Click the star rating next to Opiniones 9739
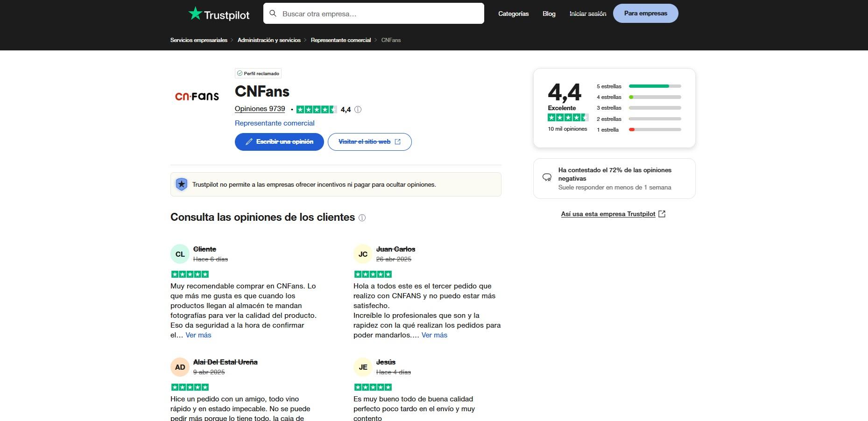This screenshot has height=421, width=868. (x=317, y=110)
